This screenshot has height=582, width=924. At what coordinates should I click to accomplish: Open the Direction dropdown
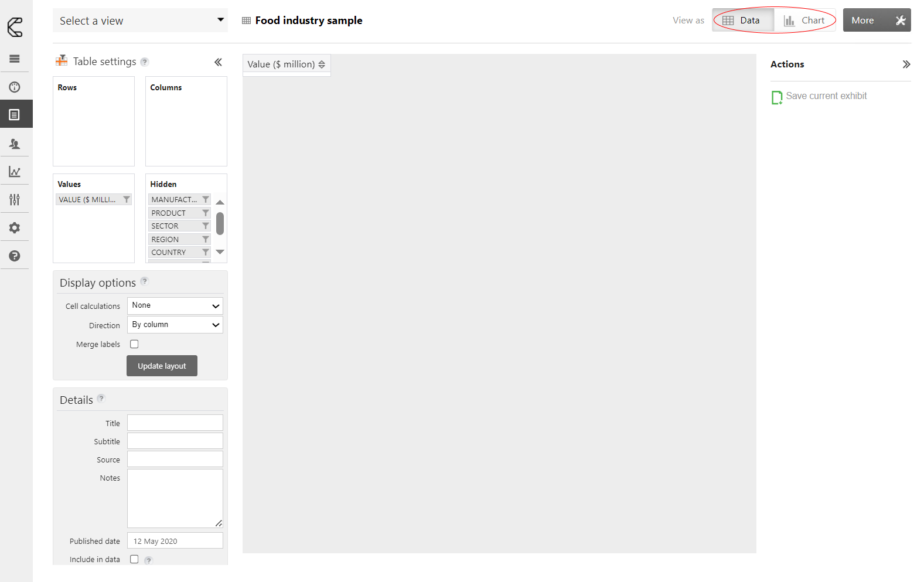[x=175, y=325]
